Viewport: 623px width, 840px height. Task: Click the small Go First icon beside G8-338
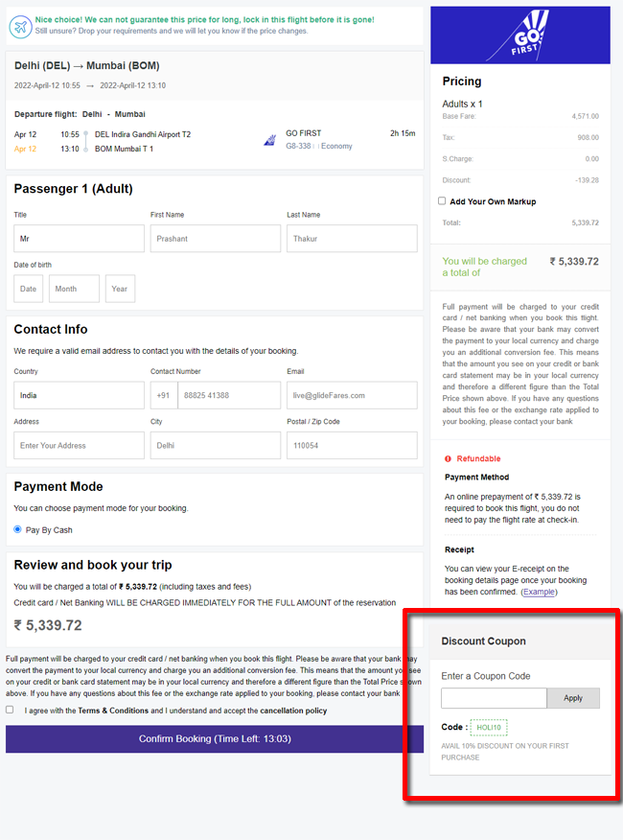click(x=269, y=140)
